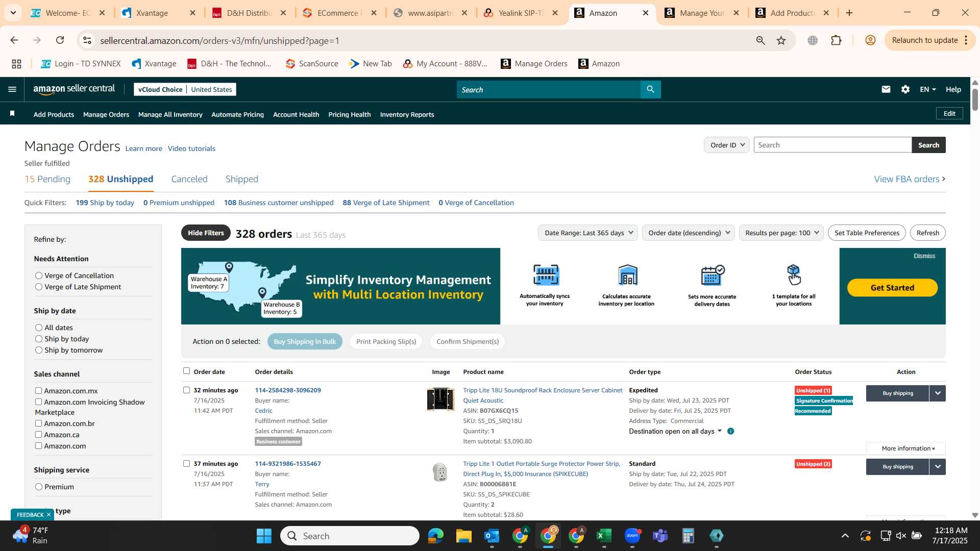Screen dimensions: 980x551
Task: Filter by 88 Verge of Late Shipment
Action: click(386, 203)
